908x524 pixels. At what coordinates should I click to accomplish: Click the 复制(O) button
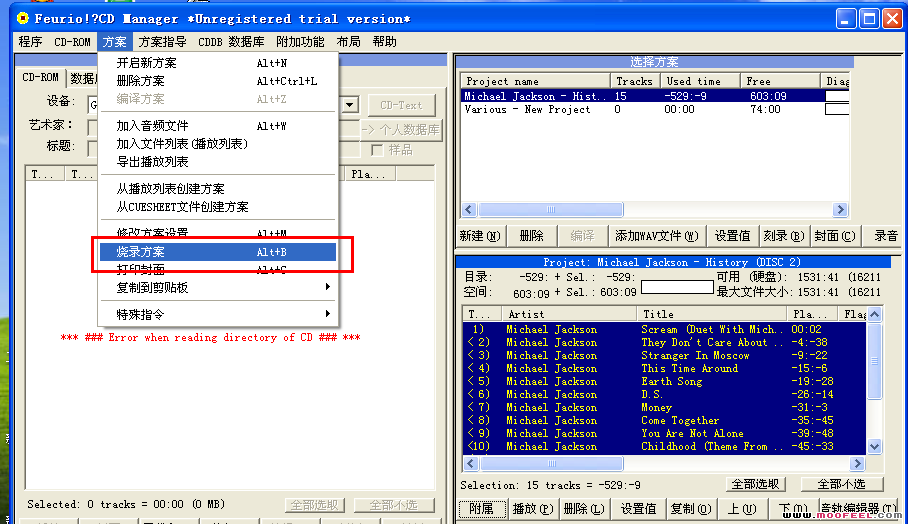691,509
